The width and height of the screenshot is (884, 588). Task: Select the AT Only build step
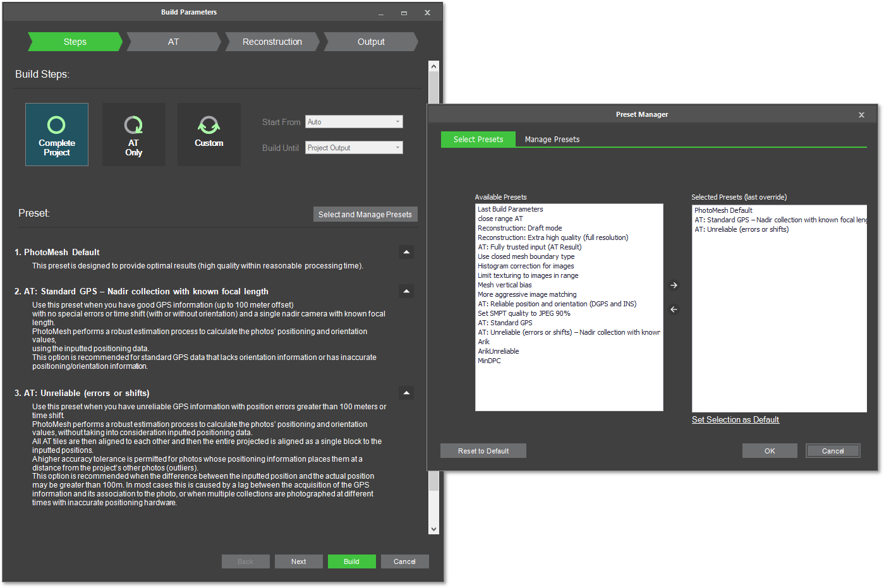click(134, 135)
